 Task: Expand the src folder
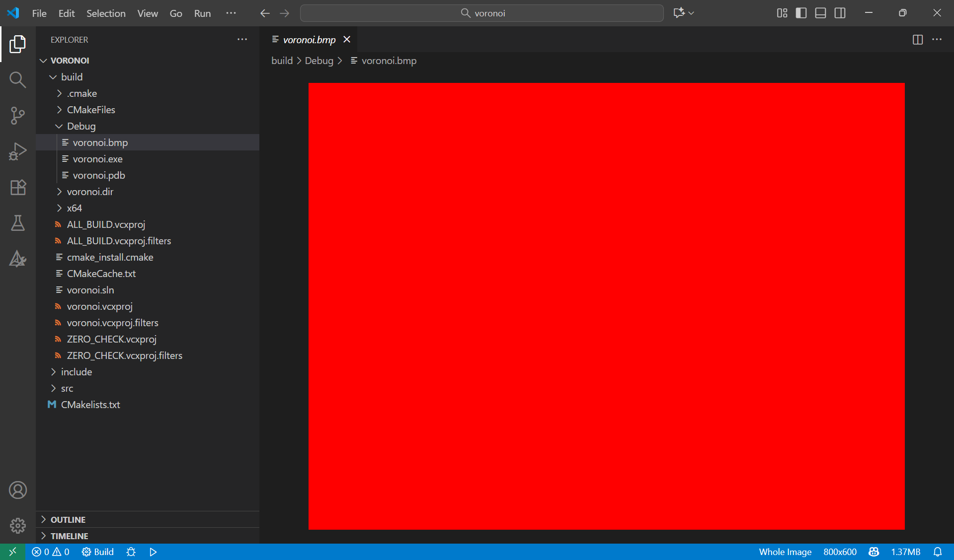[67, 388]
